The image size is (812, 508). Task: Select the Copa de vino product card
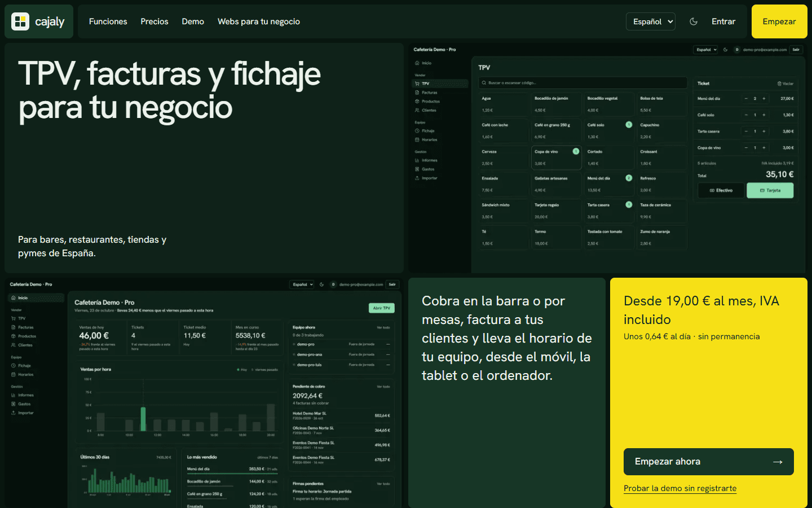pyautogui.click(x=557, y=158)
